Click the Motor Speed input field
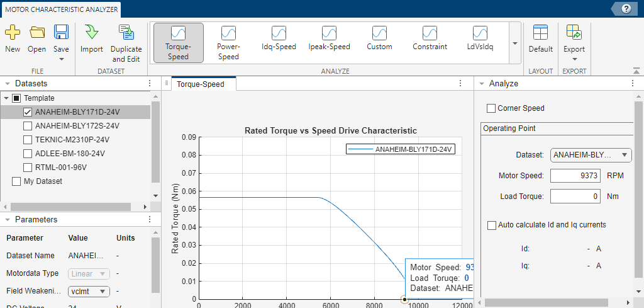Viewport: 644px width, 308px height. click(576, 176)
